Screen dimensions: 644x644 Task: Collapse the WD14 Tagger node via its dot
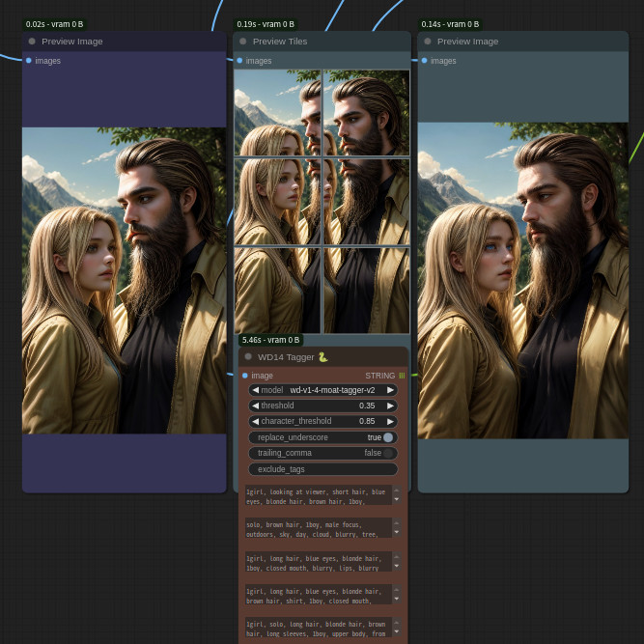click(248, 356)
